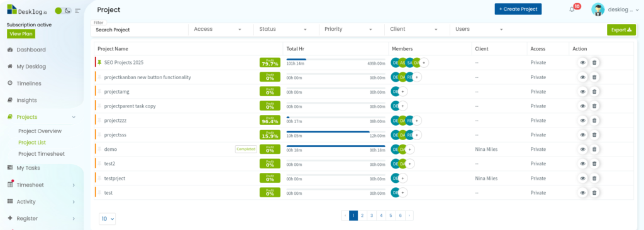Toggle dark mode moon switch
Image resolution: width=644 pixels, height=230 pixels.
pyautogui.click(x=68, y=11)
